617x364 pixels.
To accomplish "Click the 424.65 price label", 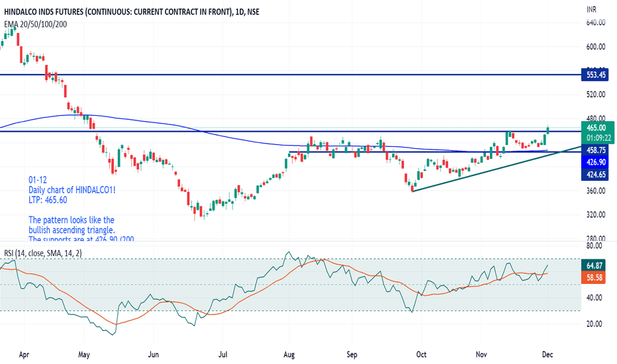I will (x=595, y=174).
